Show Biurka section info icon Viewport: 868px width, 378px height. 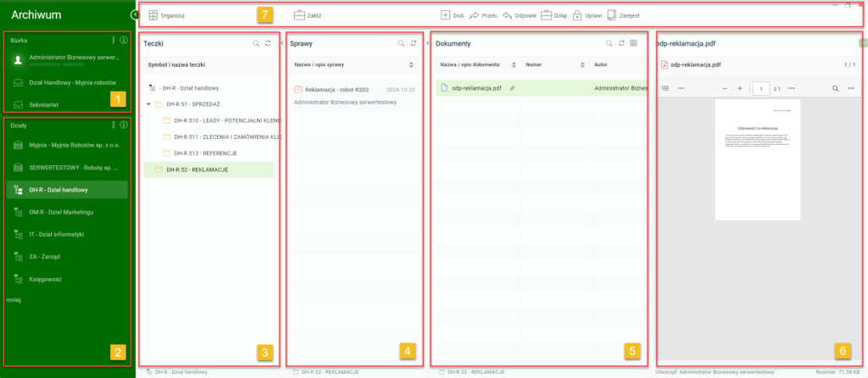(x=124, y=41)
